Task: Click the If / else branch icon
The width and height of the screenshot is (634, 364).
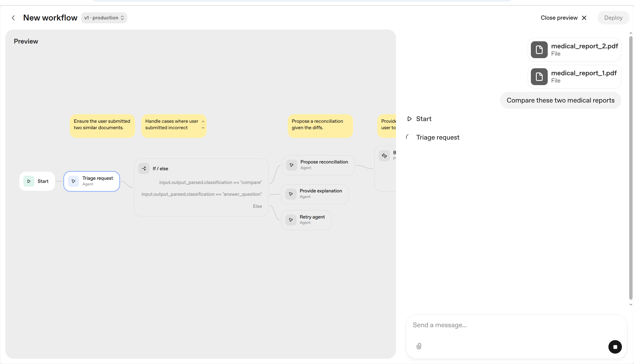Action: pyautogui.click(x=144, y=169)
